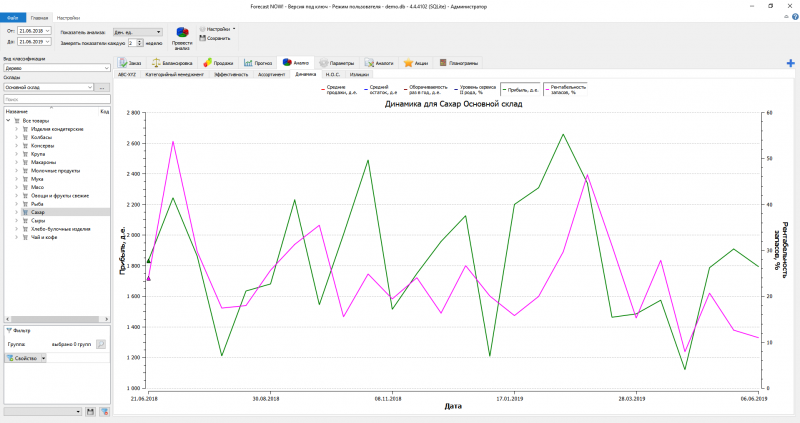Expand the Молочные продукты tree node

tap(16, 169)
